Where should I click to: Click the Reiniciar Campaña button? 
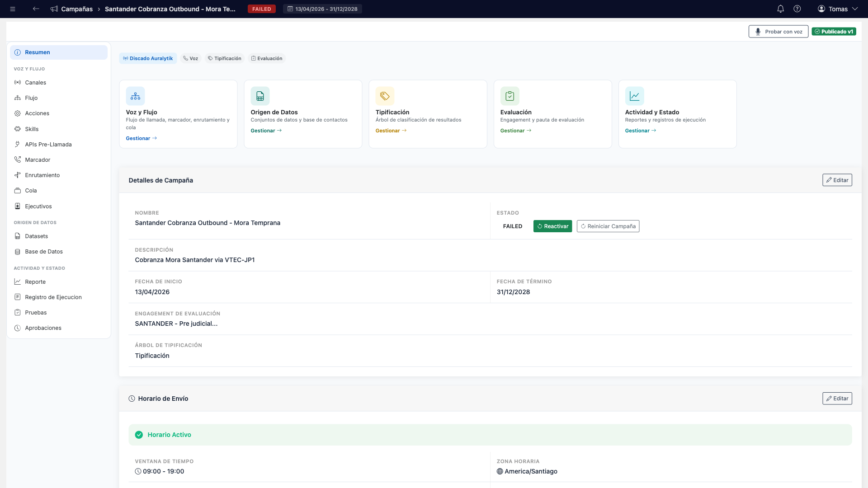(x=608, y=226)
